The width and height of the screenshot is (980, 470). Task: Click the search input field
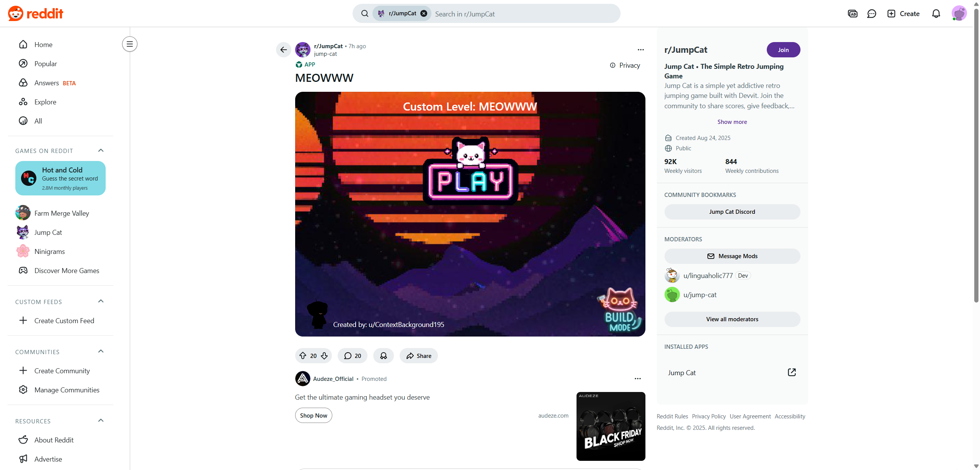click(524, 14)
